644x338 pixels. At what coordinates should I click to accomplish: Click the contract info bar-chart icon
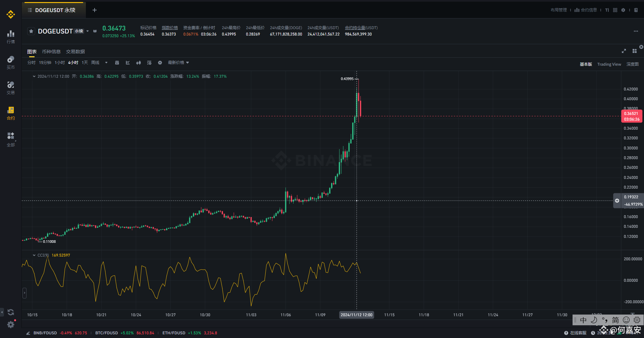coord(577,10)
